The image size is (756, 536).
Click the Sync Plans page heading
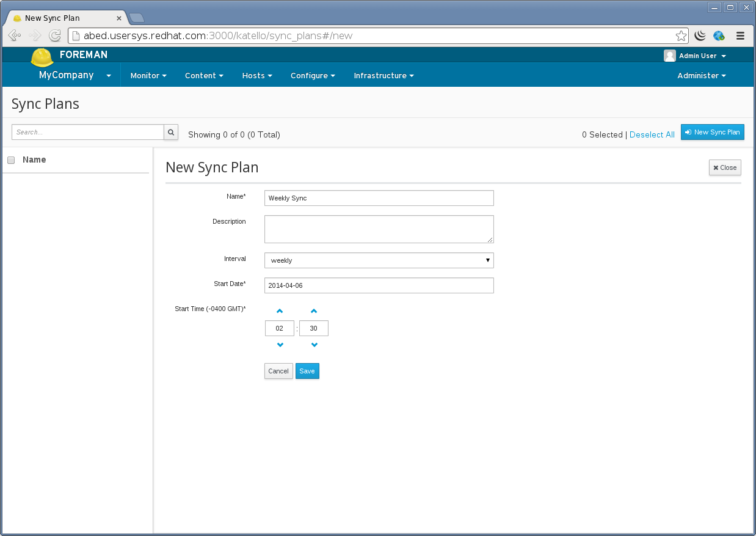coord(45,104)
